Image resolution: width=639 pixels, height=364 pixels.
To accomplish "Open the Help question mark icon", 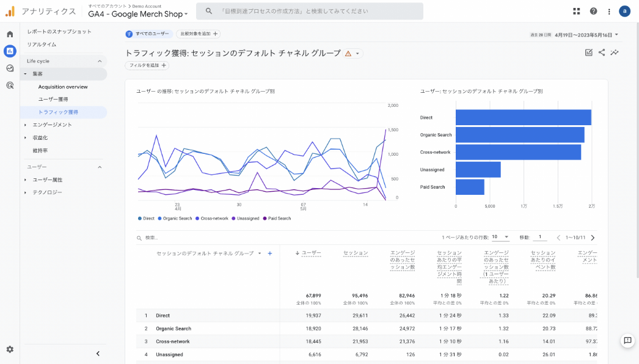I will coord(593,12).
